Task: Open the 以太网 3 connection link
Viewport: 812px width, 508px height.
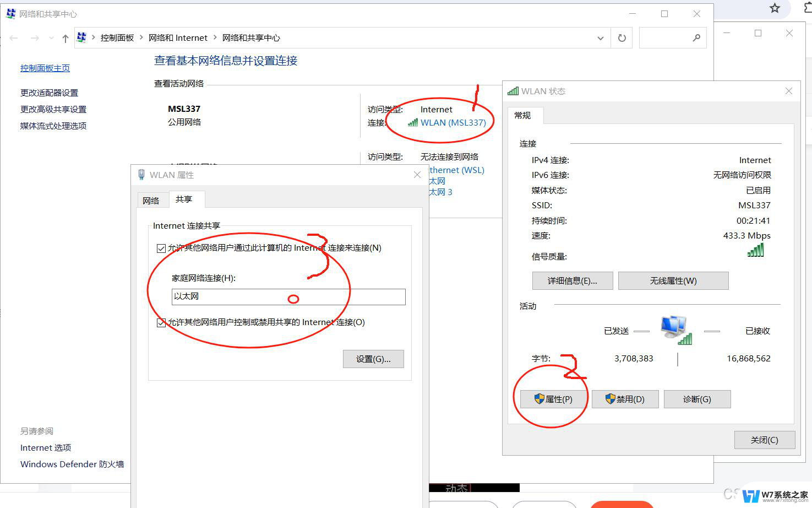Action: [x=440, y=192]
